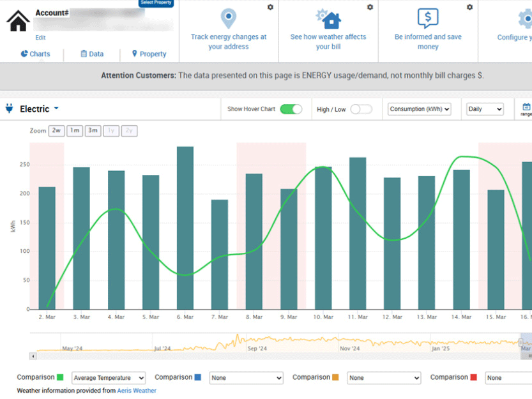Click the disabled 1y zoom button
This screenshot has width=532, height=399.
point(111,131)
